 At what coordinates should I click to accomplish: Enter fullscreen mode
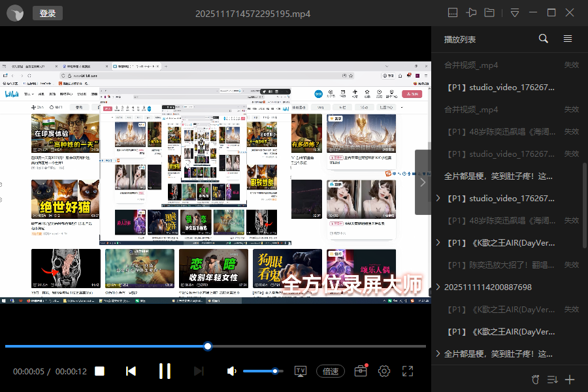(x=408, y=371)
